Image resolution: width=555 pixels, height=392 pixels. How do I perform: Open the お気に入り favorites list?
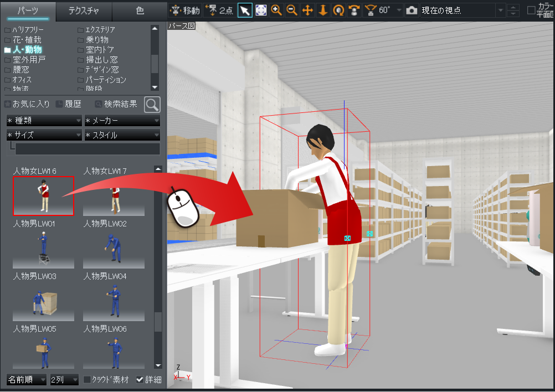click(27, 104)
